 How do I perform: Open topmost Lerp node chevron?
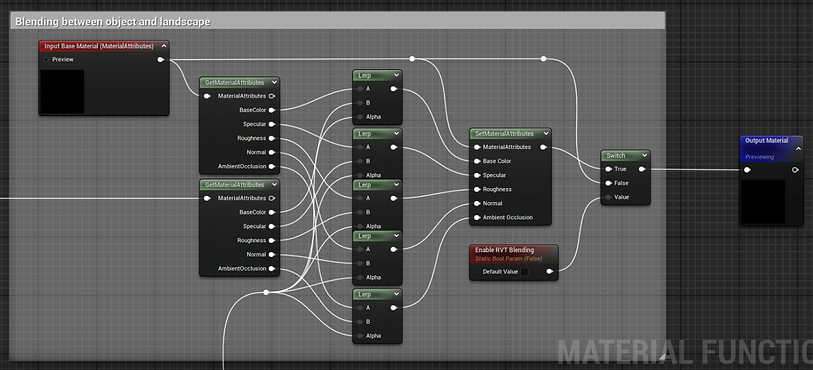click(x=397, y=75)
